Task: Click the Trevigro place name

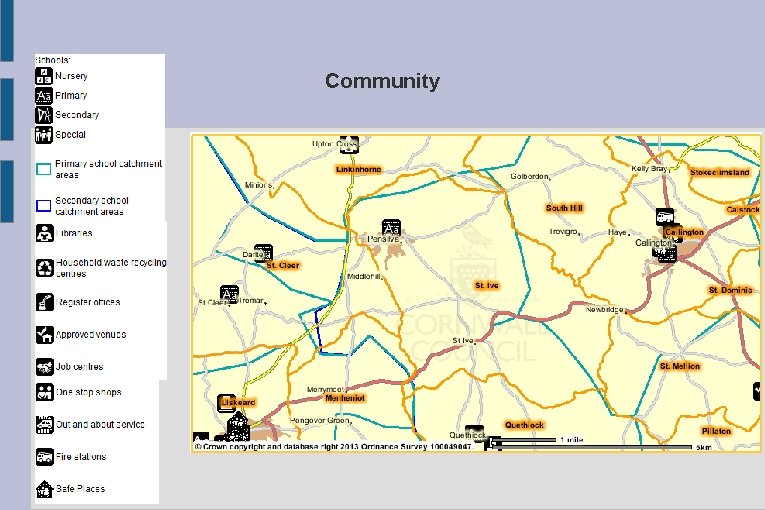Action: [564, 231]
